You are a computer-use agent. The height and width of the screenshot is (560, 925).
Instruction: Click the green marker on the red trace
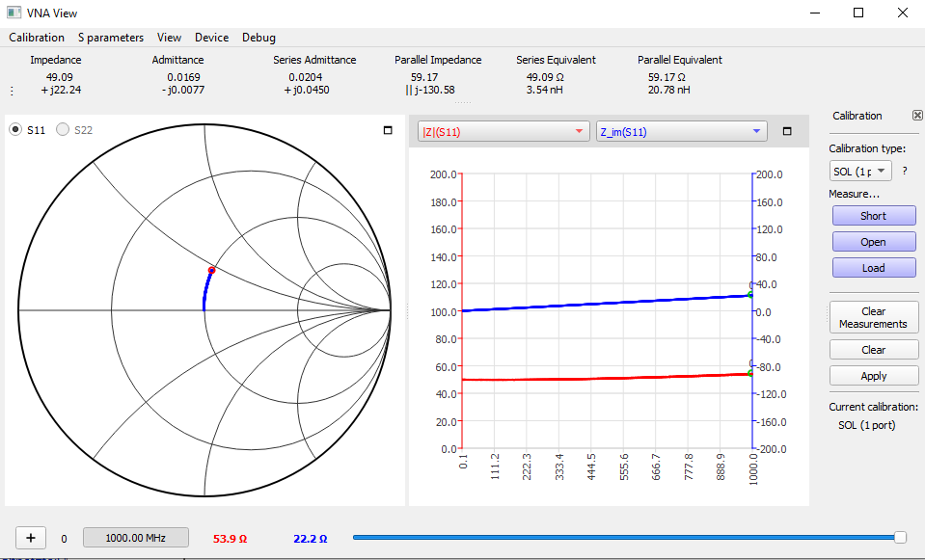[x=751, y=373]
